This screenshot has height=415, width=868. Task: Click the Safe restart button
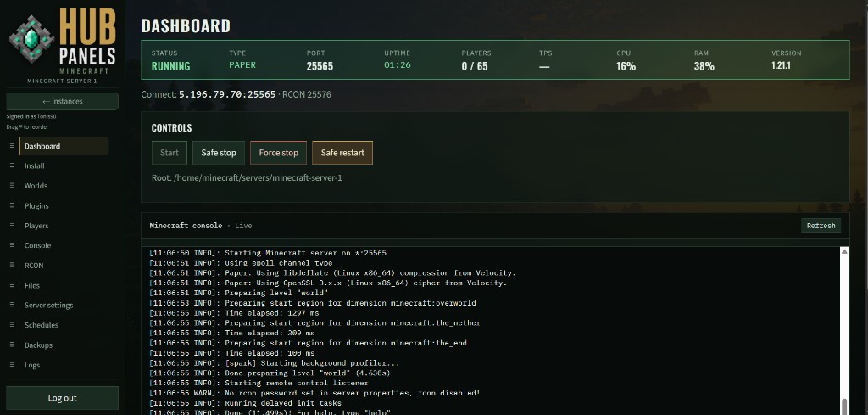tap(342, 153)
